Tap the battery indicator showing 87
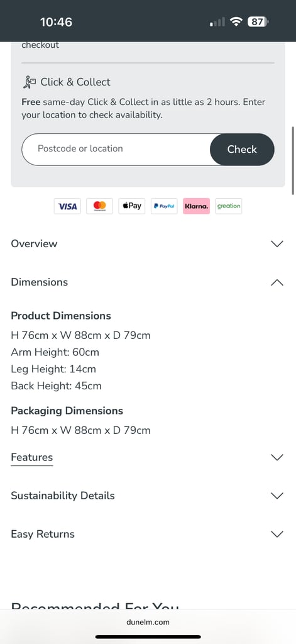 258,22
